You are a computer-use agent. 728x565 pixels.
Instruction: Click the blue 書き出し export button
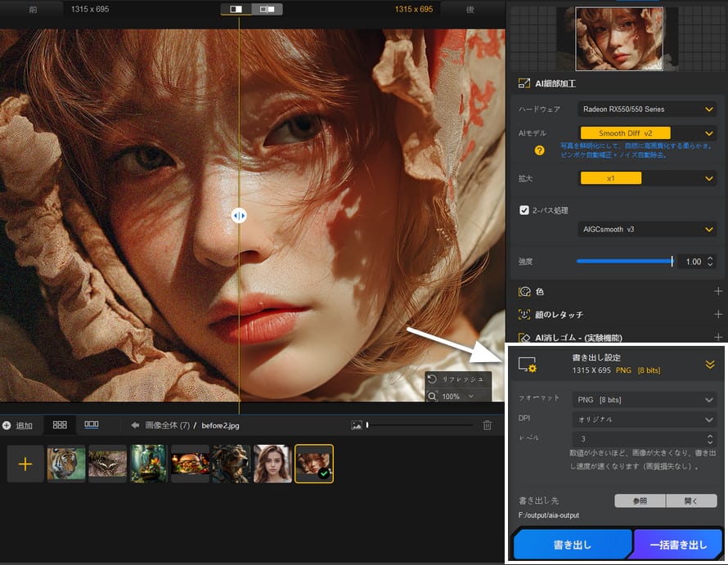[573, 545]
